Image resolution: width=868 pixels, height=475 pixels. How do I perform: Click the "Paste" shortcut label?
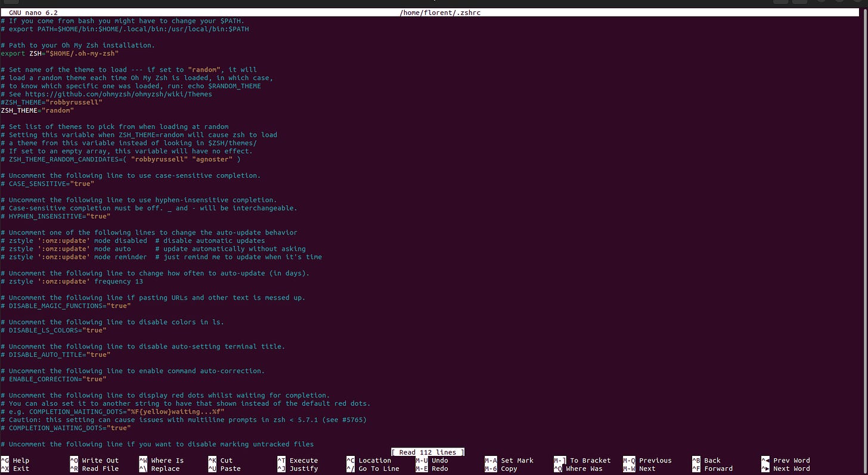click(x=230, y=469)
